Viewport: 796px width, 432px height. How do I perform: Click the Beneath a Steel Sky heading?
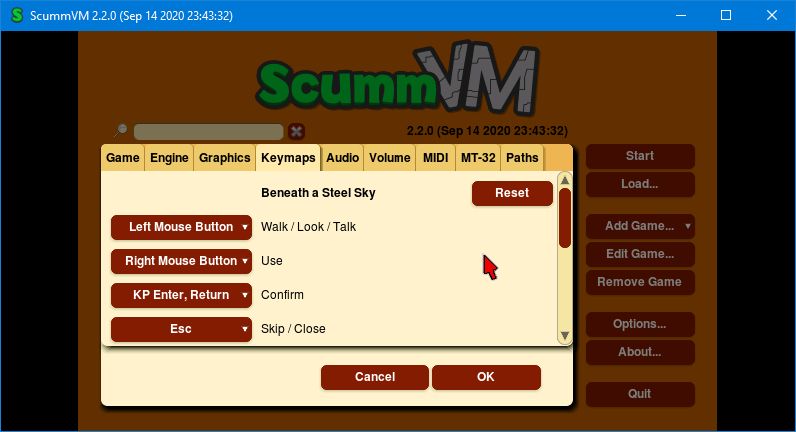318,193
